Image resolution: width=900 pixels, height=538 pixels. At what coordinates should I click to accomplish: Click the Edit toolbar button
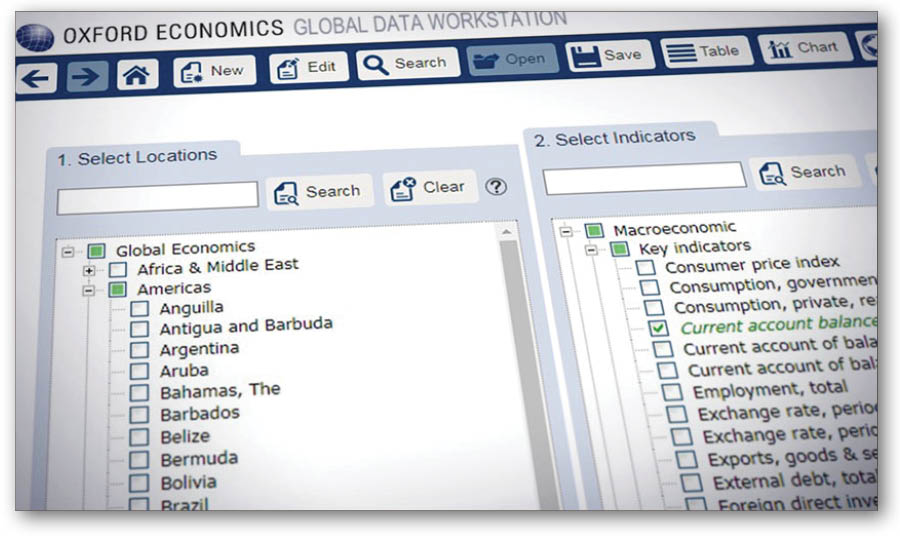pos(308,68)
